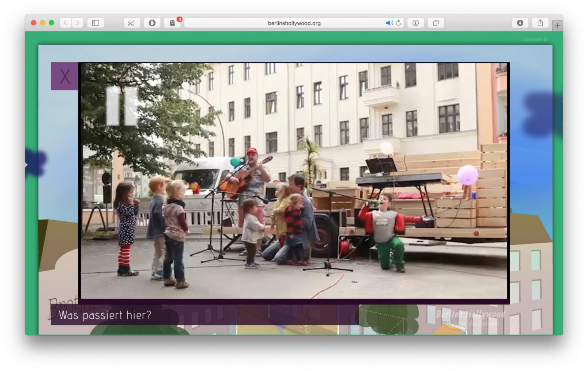Show the tab overview
Screen dimensions: 588x371
(436, 23)
